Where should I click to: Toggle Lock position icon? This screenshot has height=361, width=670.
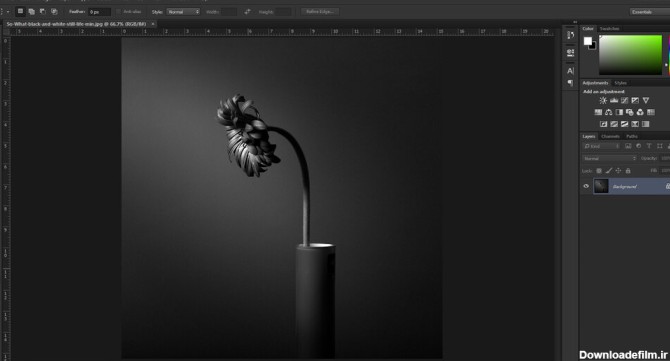[x=618, y=171]
